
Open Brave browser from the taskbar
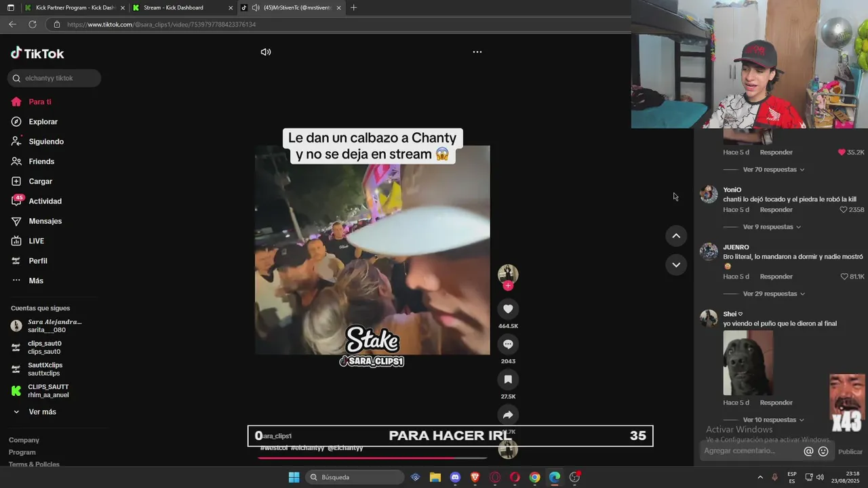click(475, 477)
